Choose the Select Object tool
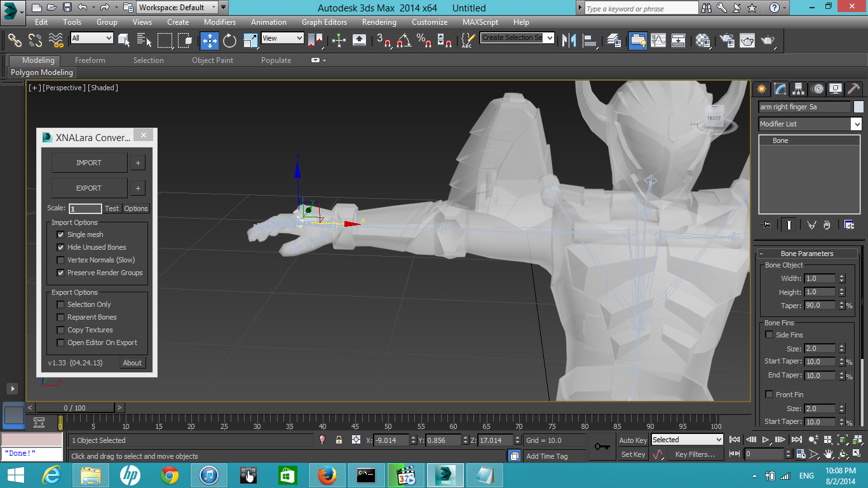 pos(124,40)
